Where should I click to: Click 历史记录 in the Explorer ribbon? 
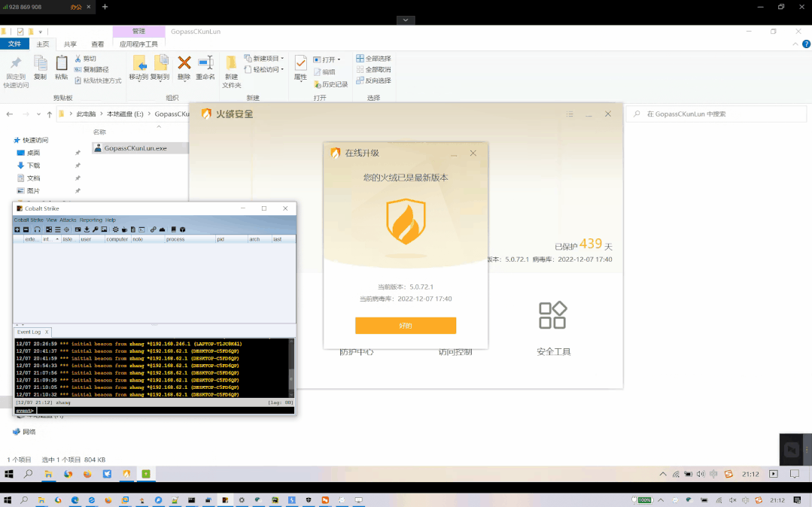[331, 84]
